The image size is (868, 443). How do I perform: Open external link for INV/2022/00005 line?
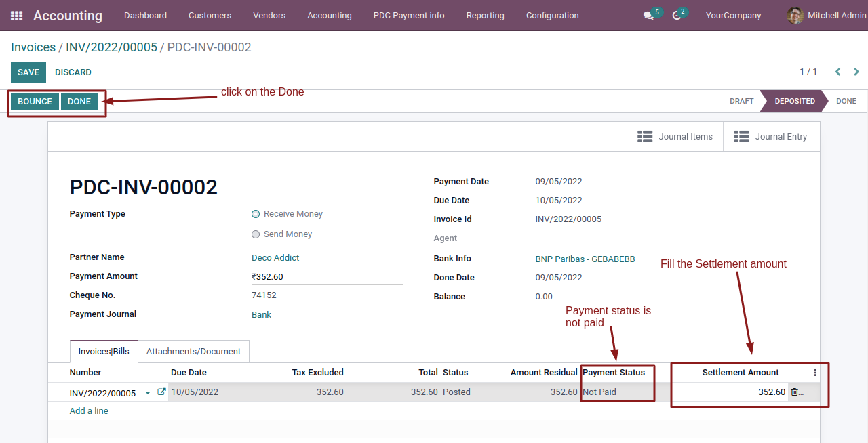[161, 392]
